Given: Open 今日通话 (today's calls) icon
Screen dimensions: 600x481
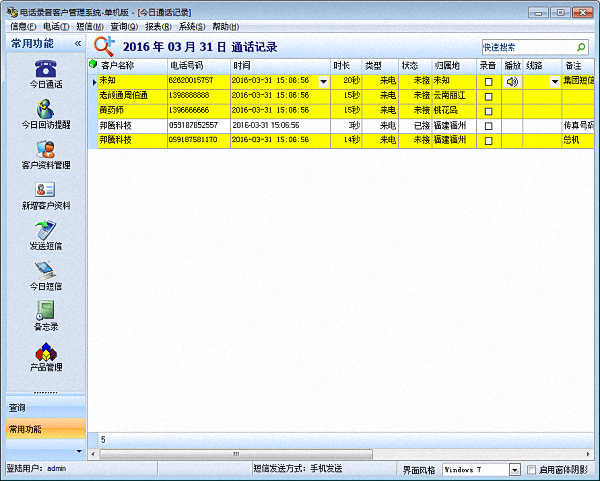Looking at the screenshot, I should point(44,68).
